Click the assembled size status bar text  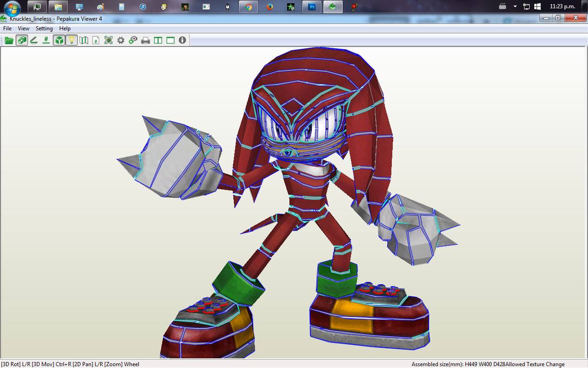click(488, 364)
